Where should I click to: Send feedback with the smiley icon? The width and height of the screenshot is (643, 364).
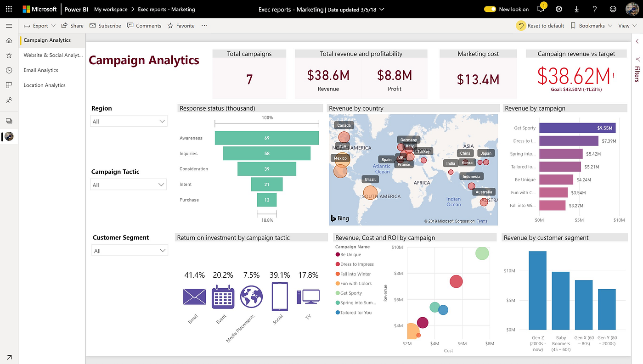[x=613, y=9]
